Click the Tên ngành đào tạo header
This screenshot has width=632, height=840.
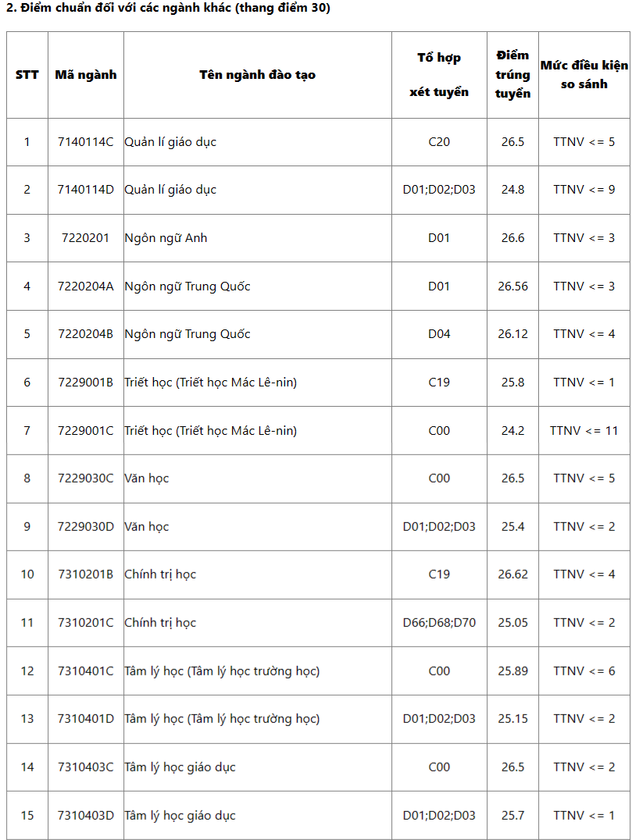[258, 75]
